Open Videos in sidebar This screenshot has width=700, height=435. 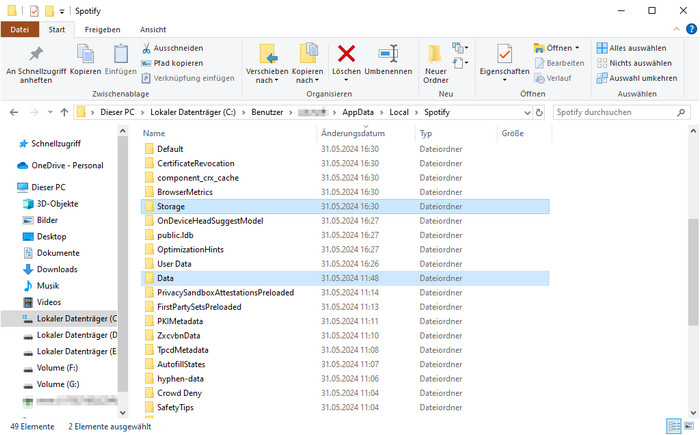point(49,302)
